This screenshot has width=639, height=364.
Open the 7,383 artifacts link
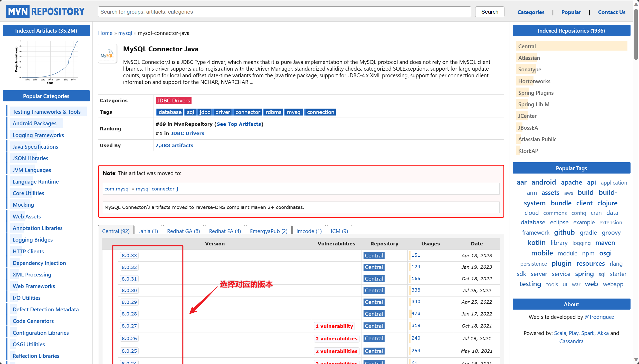tap(174, 145)
